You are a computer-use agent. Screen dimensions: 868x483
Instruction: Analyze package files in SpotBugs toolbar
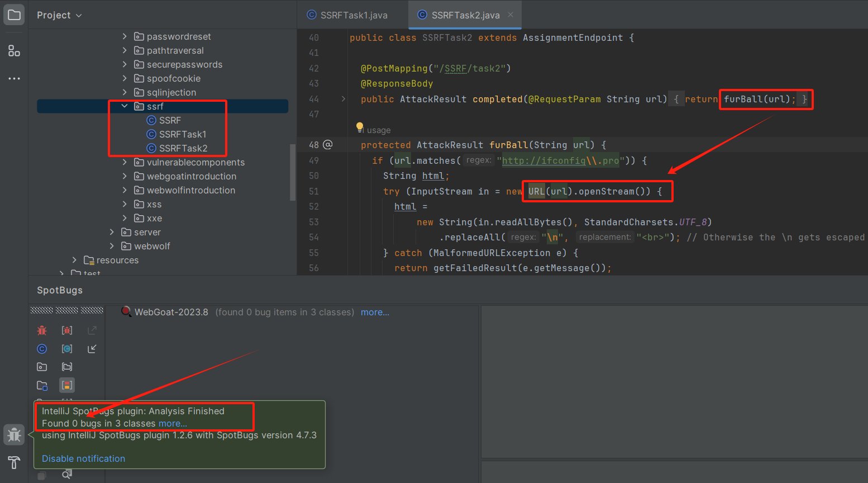42,367
